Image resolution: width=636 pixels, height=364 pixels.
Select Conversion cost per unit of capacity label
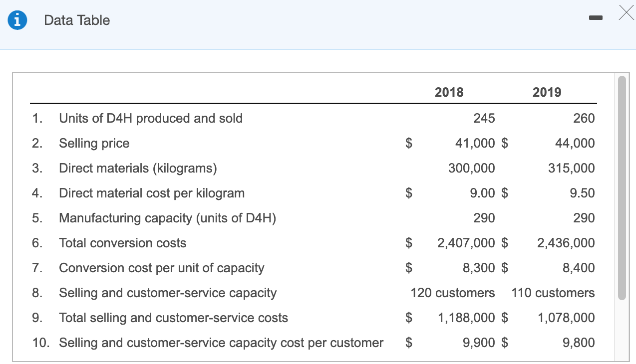[x=162, y=268]
